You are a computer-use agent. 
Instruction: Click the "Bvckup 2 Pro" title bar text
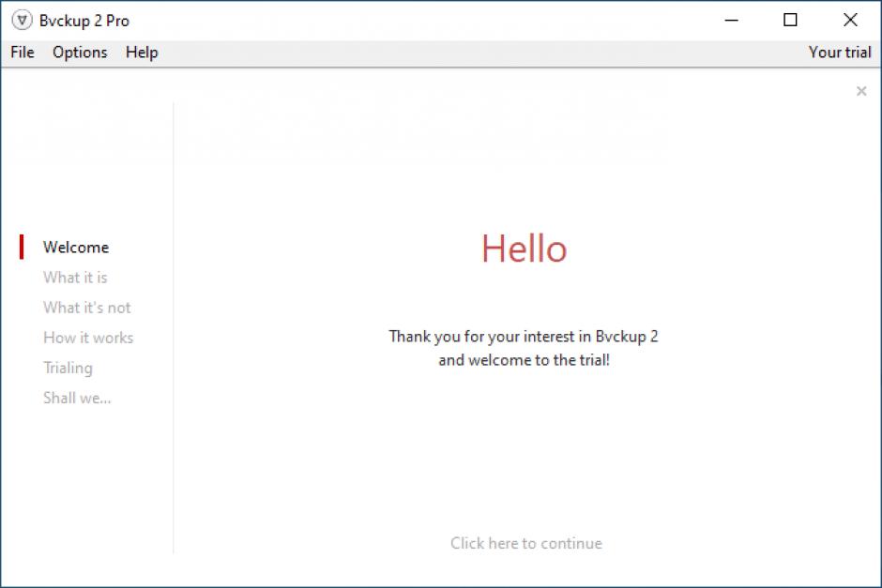[x=84, y=21]
